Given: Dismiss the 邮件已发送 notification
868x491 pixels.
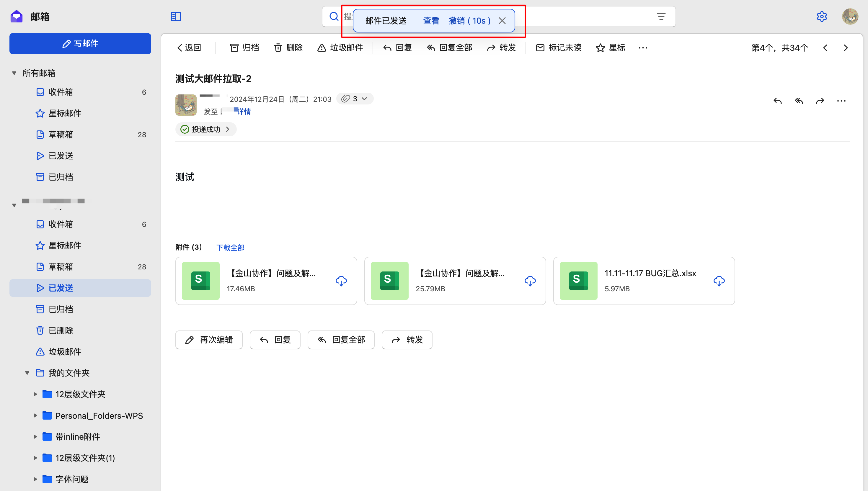Looking at the screenshot, I should pos(502,21).
